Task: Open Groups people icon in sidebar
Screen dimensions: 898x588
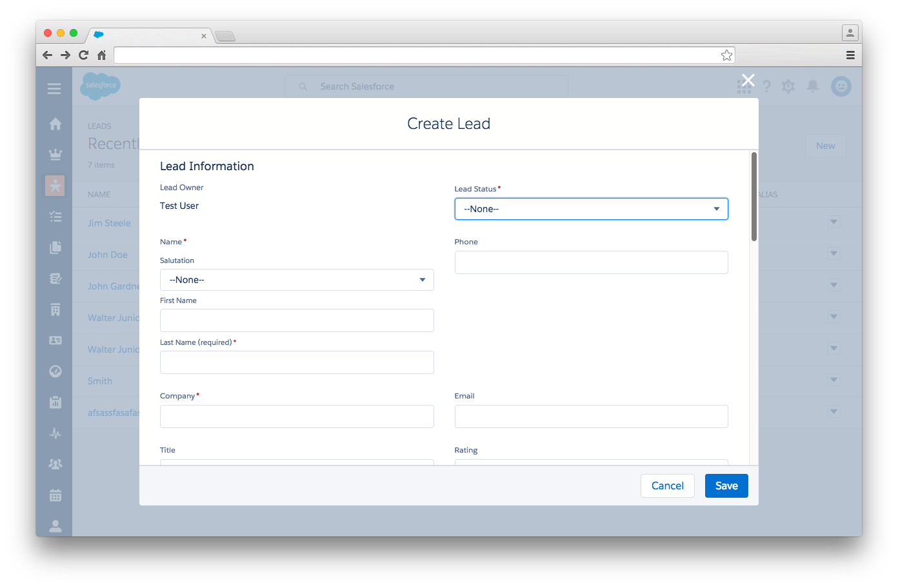Action: click(55, 464)
